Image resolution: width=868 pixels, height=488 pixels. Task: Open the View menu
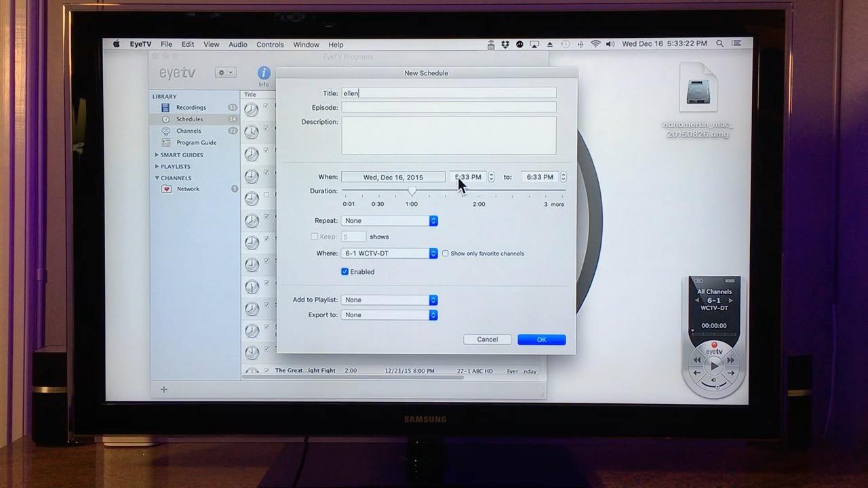(212, 44)
